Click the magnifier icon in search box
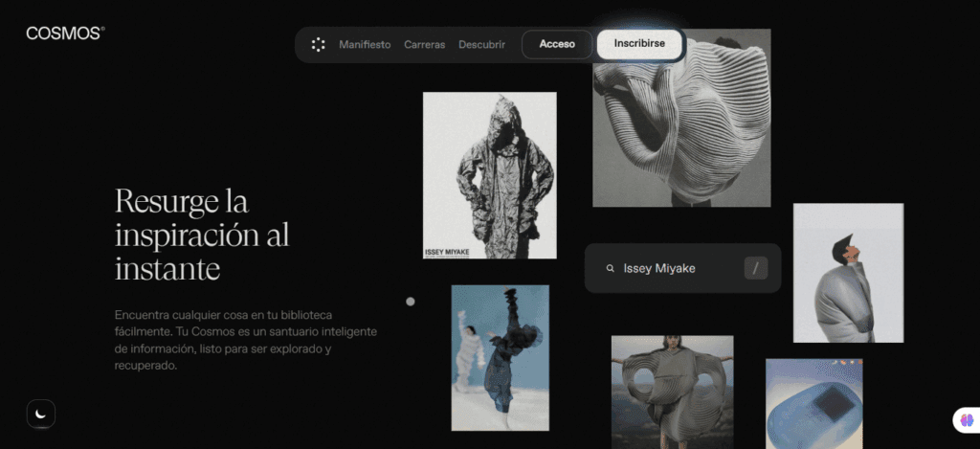980x449 pixels. 610,268
